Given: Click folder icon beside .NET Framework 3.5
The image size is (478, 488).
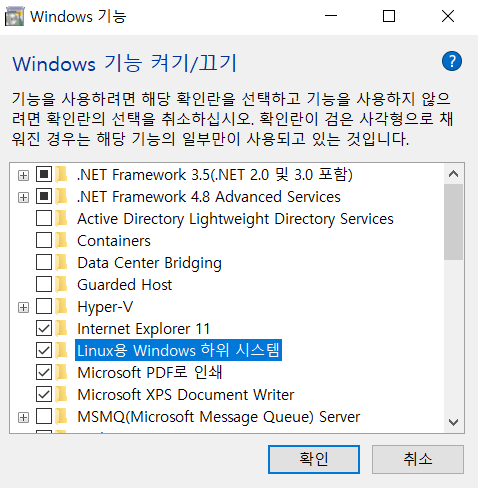Looking at the screenshot, I should tap(61, 175).
